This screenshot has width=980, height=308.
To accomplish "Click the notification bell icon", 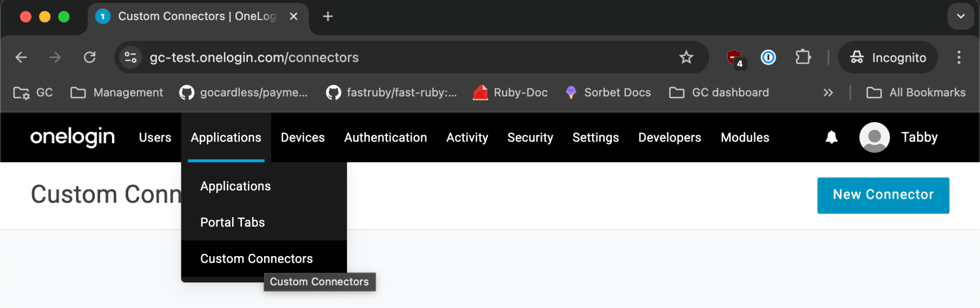I will [831, 137].
